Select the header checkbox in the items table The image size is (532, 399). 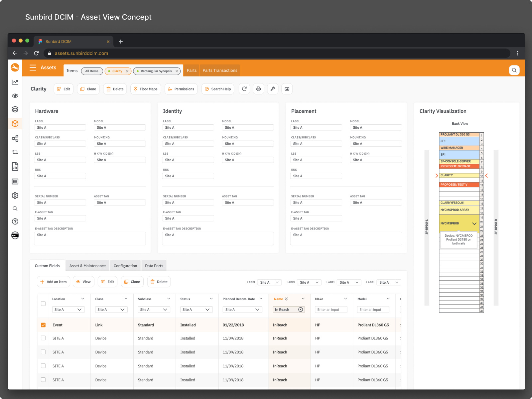coord(43,303)
